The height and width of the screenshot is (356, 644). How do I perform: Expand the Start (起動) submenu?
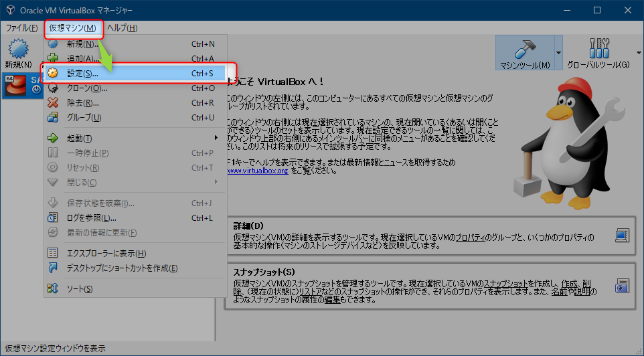216,138
